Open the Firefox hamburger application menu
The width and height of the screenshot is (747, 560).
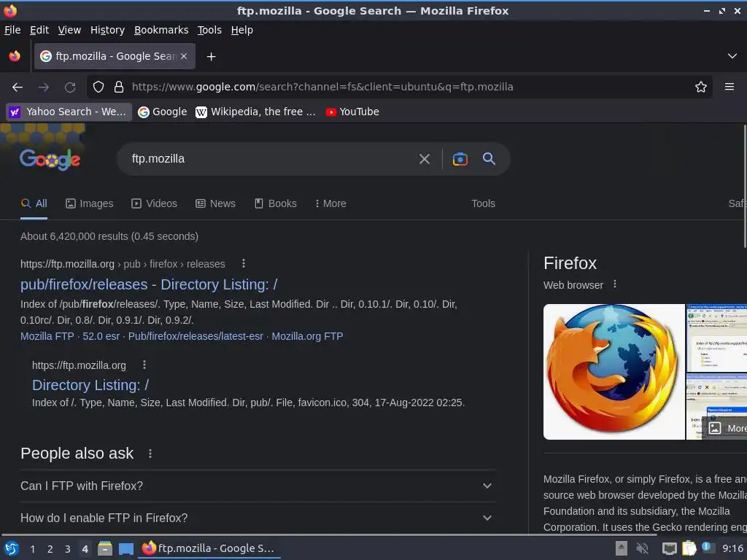[x=729, y=87]
